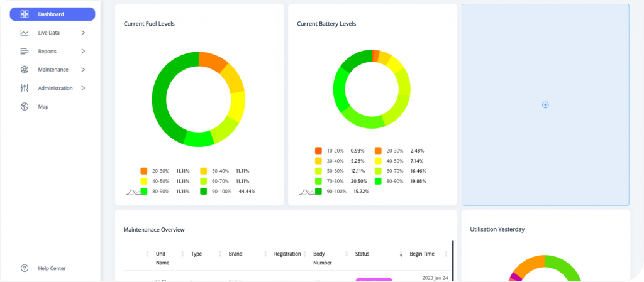Image resolution: width=644 pixels, height=282 pixels.
Task: Toggle battery 40-50% legend swatch
Action: click(378, 161)
